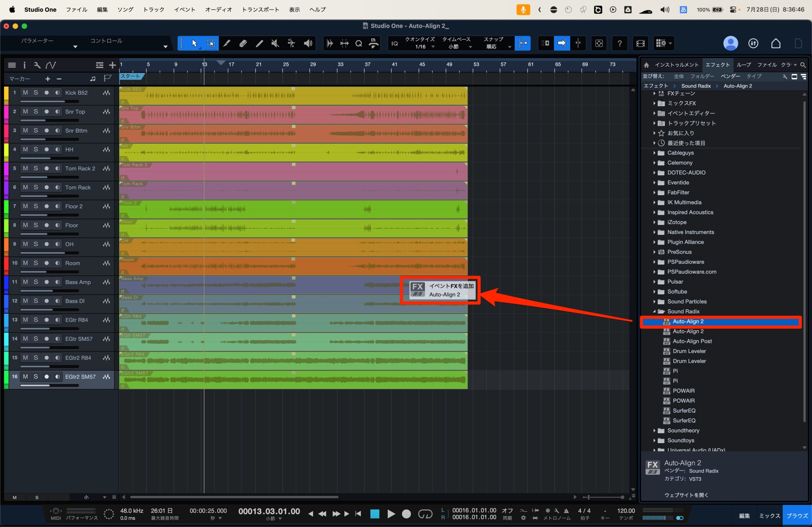Select the Paint (pencil) tool
812x527 pixels.
click(259, 43)
